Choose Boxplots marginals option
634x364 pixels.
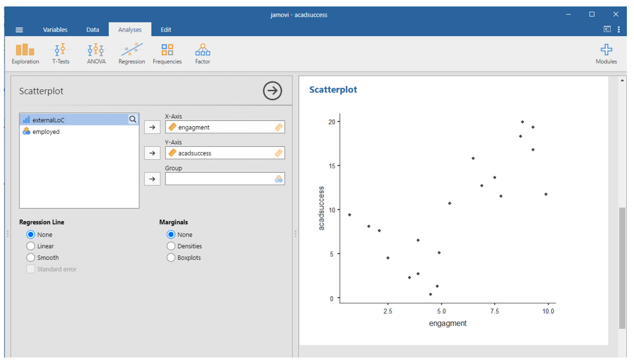(x=171, y=257)
